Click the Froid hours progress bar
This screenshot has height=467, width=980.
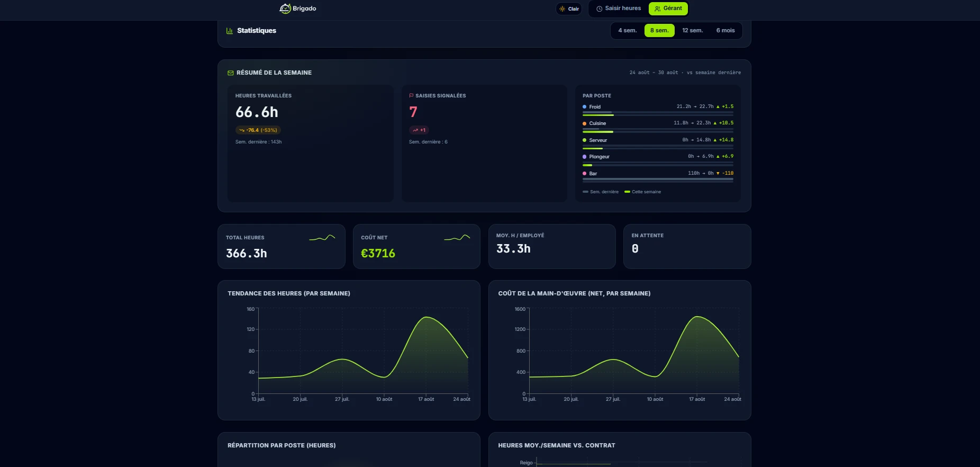point(658,113)
